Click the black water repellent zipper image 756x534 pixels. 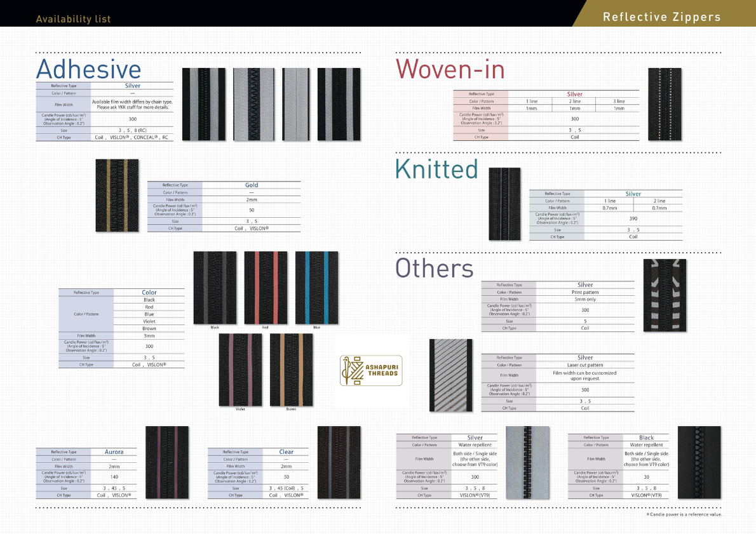(699, 462)
